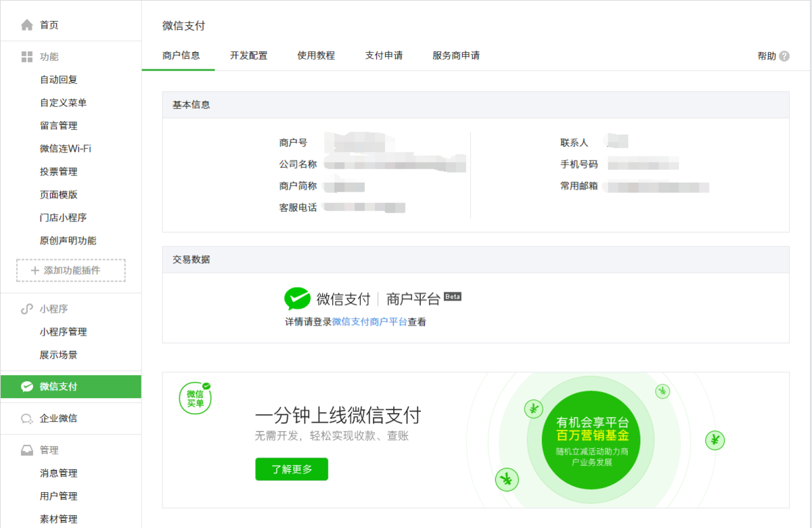Open the 商户信息 tab
This screenshot has width=812, height=528.
(181, 56)
